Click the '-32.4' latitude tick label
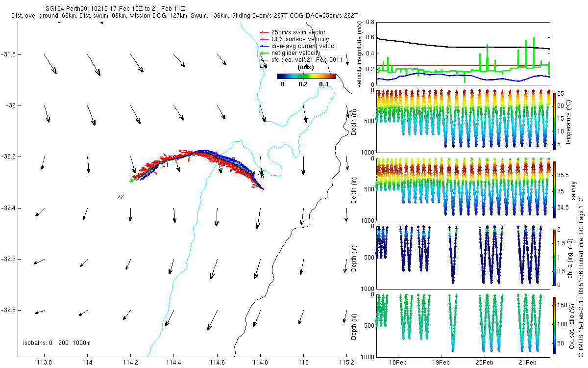Image resolution: width=588 pixels, height=368 pixels. [x=8, y=208]
